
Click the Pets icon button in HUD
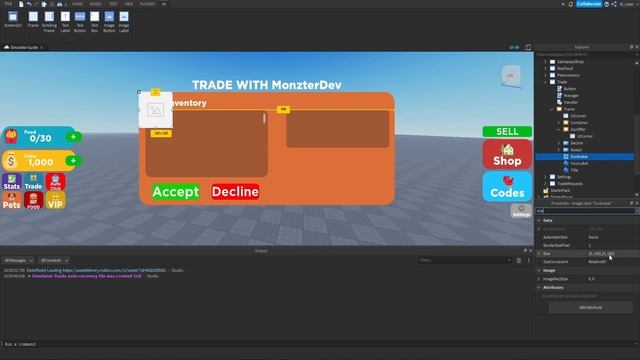[x=12, y=200]
